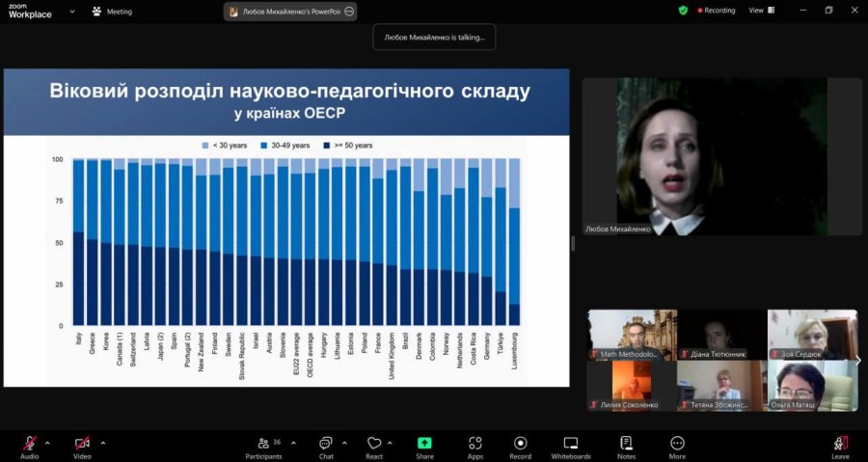The width and height of the screenshot is (868, 462).
Task: Open the Notes tool
Action: (626, 448)
